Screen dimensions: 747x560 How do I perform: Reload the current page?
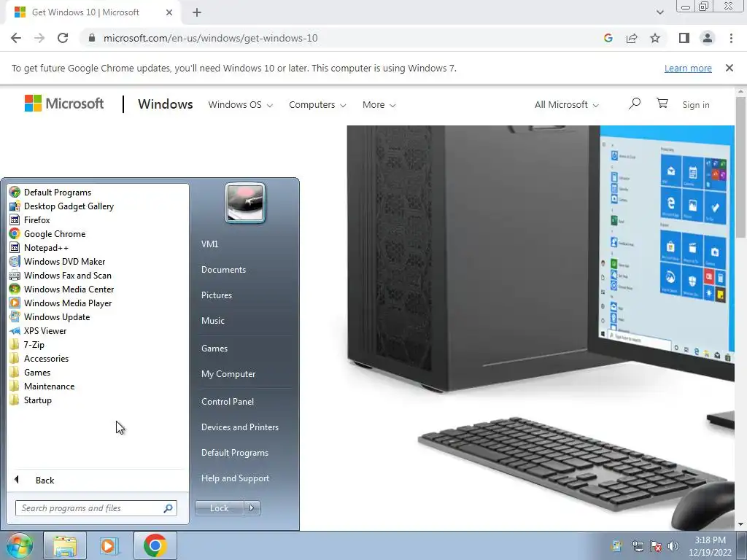pos(63,38)
